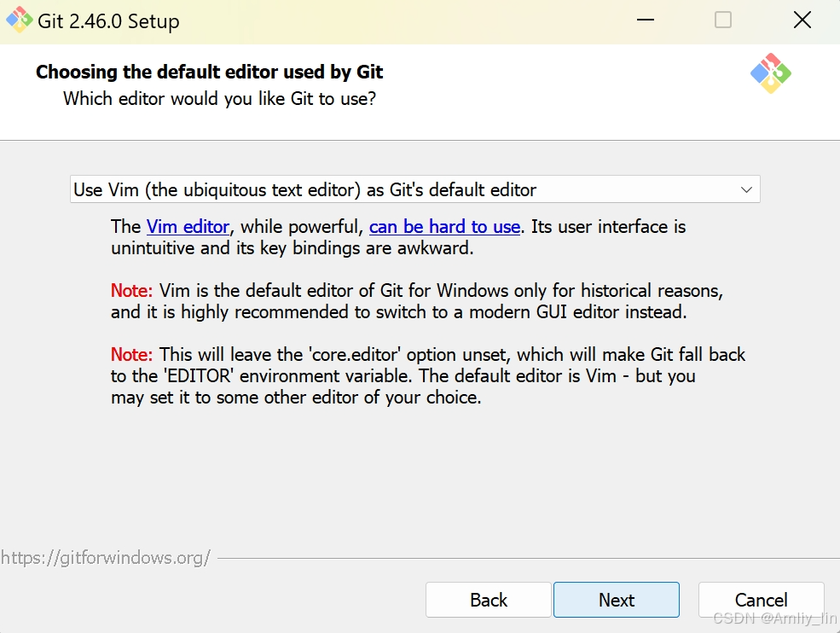Minimize the Git Setup window
Image resolution: width=840 pixels, height=633 pixels.
[645, 20]
